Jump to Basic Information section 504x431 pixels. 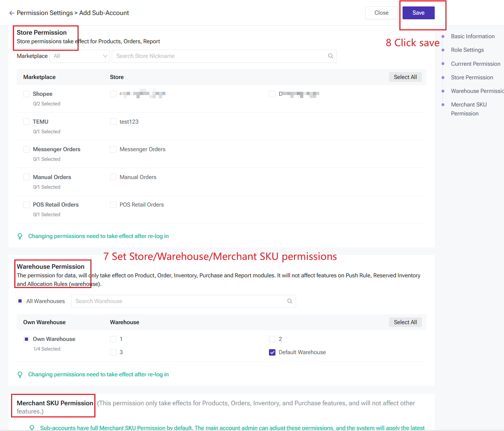(x=473, y=36)
